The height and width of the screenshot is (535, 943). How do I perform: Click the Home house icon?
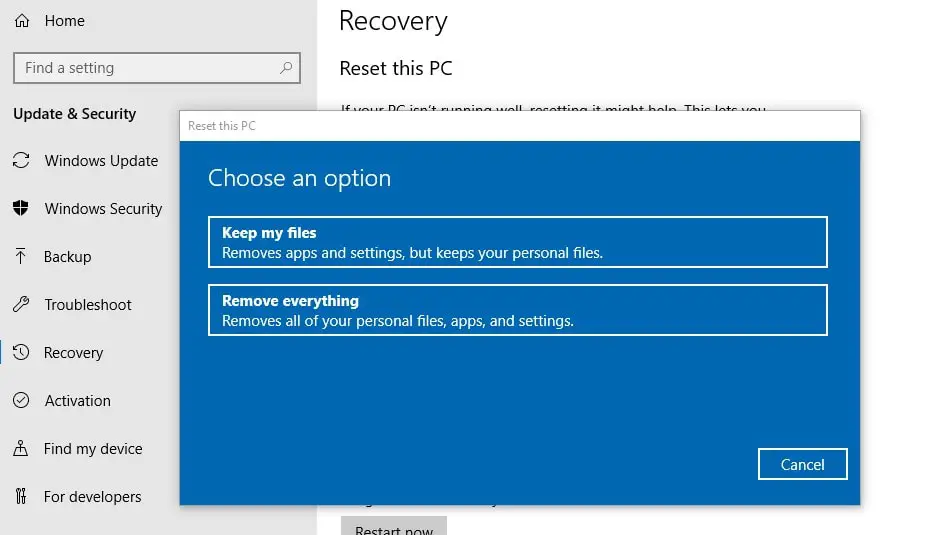click(22, 21)
